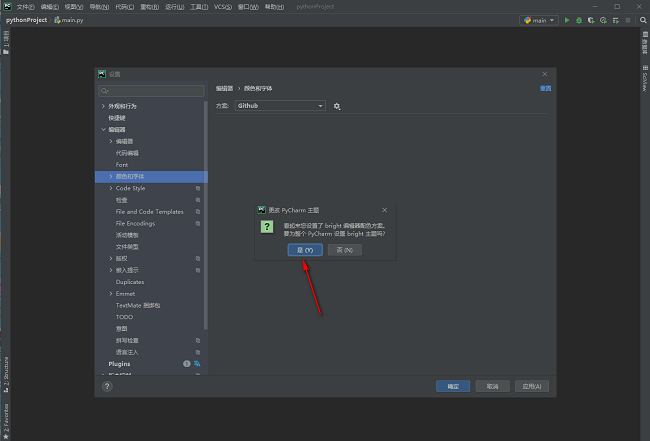Image resolution: width=650 pixels, height=441 pixels.
Task: Click pythonProject in the navigation breadcrumb
Action: pyautogui.click(x=27, y=20)
